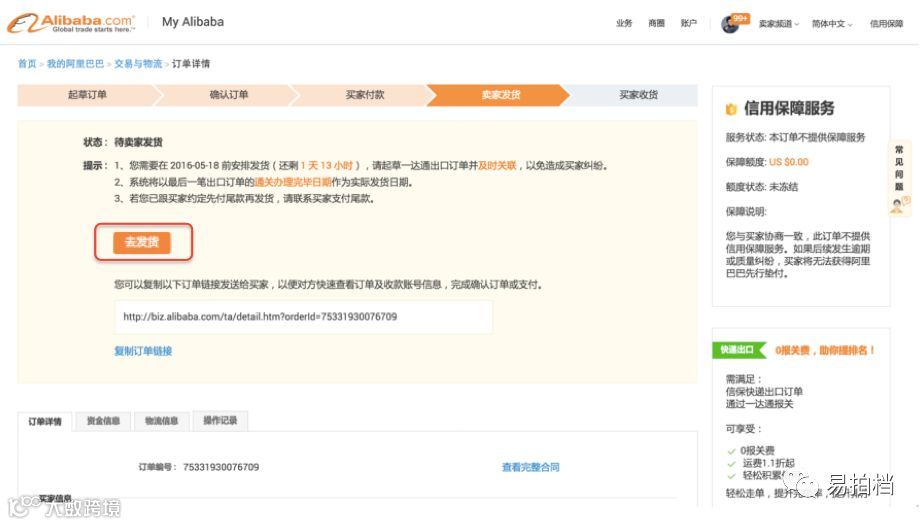
Task: Open the 及时关联 link
Action: (497, 166)
